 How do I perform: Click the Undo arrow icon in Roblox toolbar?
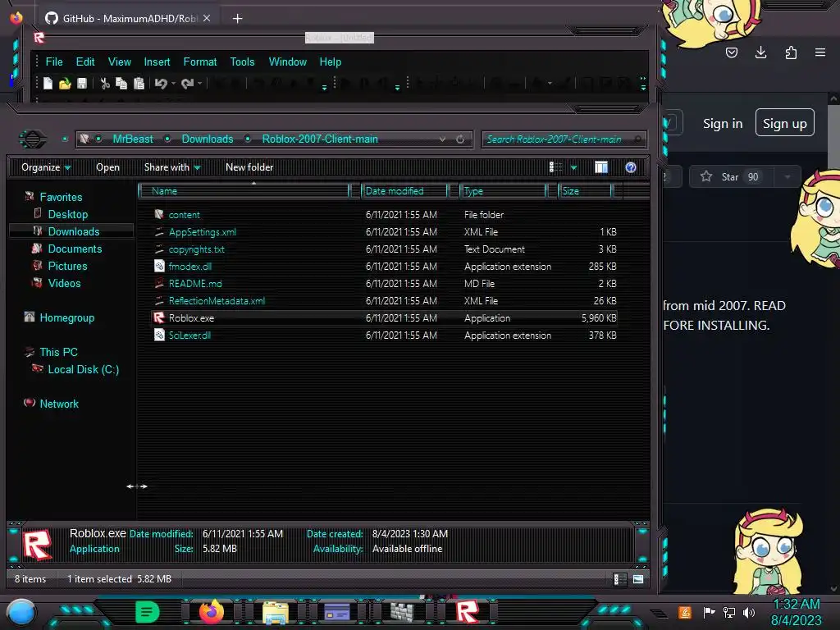(x=161, y=84)
